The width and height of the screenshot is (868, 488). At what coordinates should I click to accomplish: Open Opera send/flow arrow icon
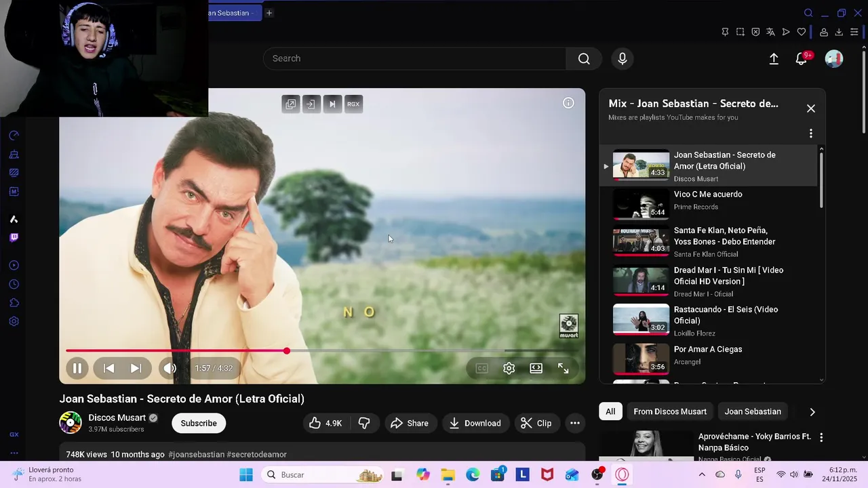click(786, 32)
